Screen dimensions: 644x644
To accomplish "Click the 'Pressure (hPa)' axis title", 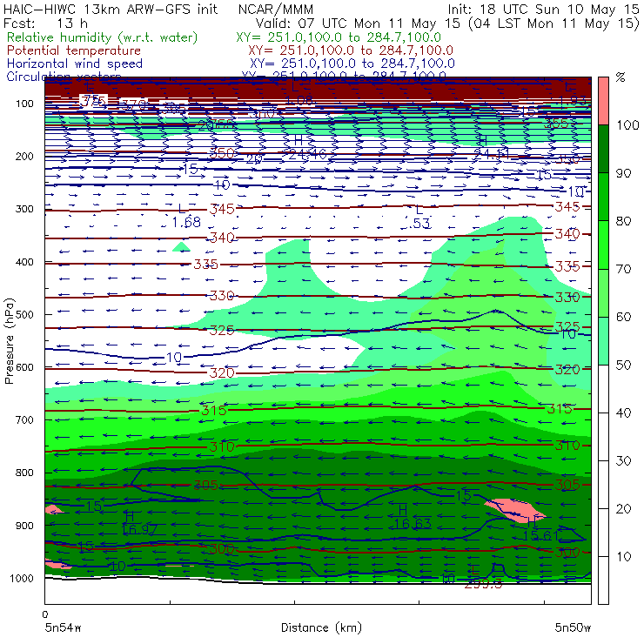I will pos(9,341).
